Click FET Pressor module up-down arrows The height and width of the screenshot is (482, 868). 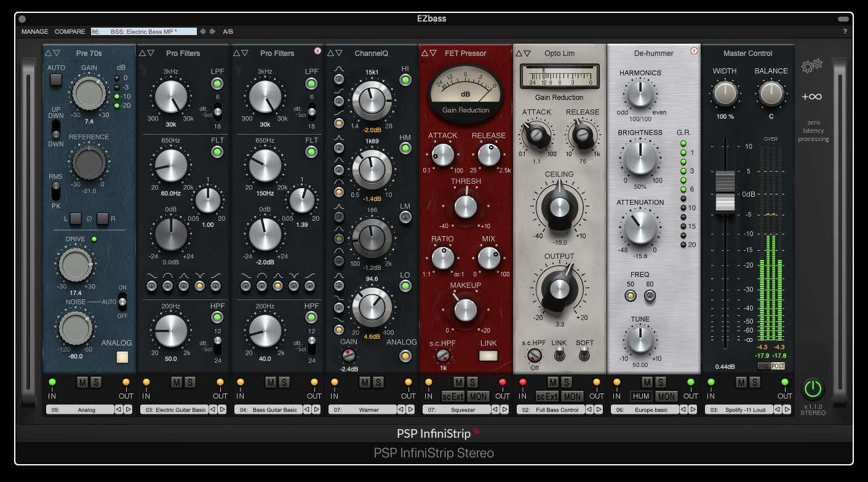(429, 53)
